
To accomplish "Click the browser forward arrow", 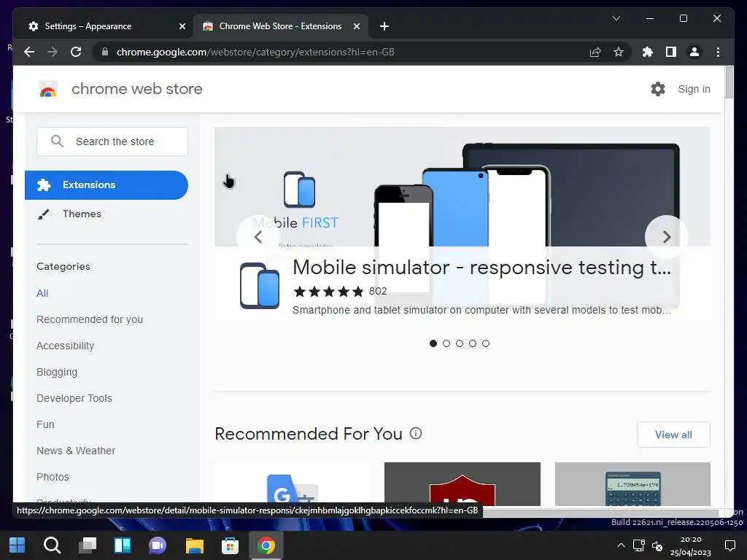I will 53,52.
